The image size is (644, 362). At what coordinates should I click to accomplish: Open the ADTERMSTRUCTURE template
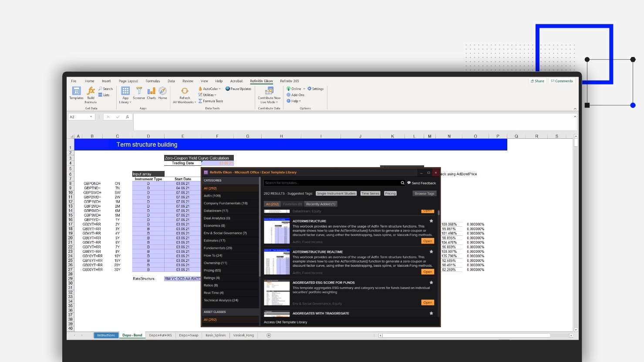[428, 241]
